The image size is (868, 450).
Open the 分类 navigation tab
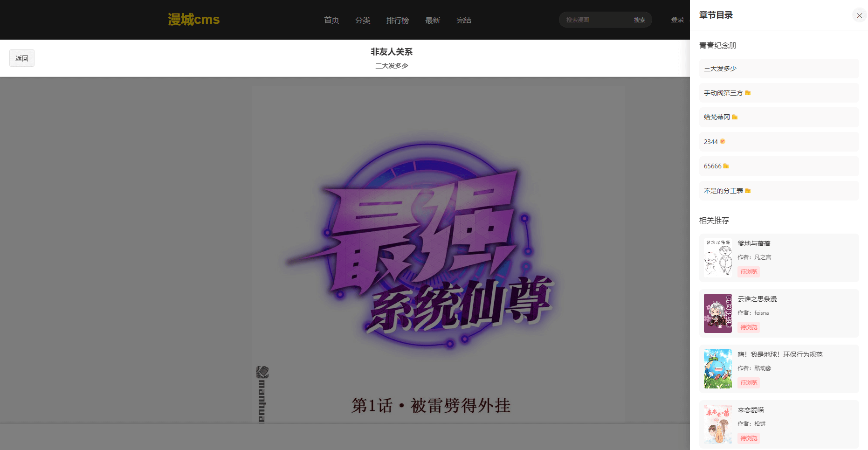(x=363, y=20)
